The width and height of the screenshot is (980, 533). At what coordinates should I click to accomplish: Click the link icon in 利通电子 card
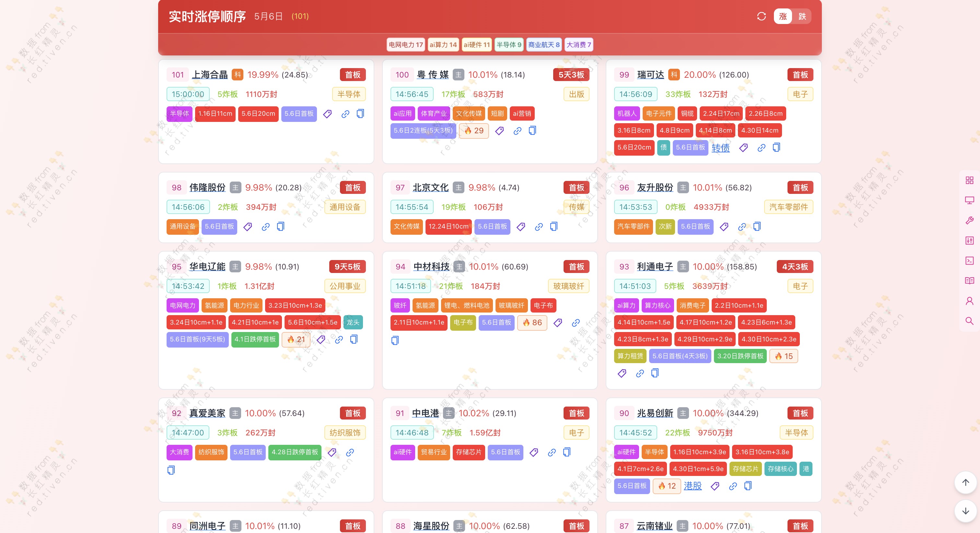tap(640, 373)
